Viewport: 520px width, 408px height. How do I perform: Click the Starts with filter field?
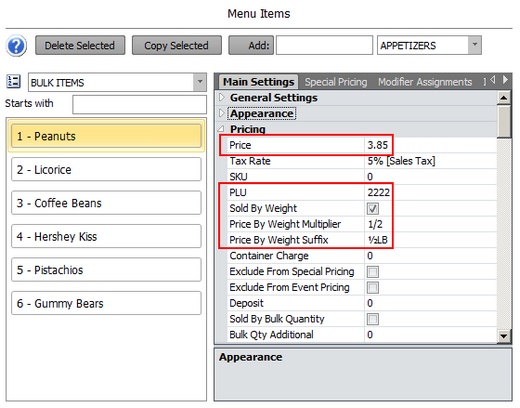pyautogui.click(x=139, y=104)
